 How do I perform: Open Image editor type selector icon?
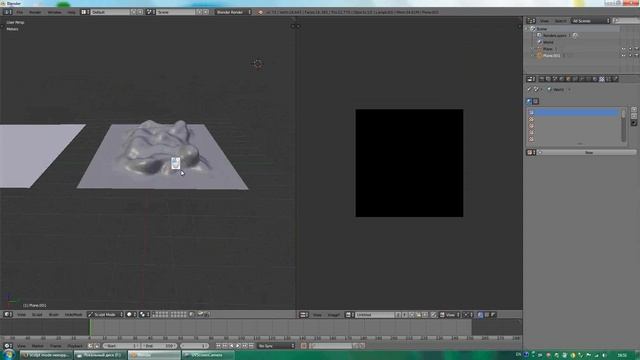304,315
